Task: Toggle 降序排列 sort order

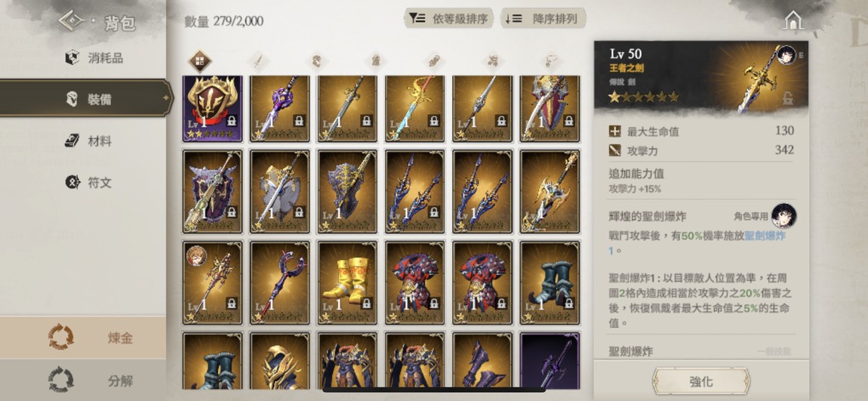Action: [543, 19]
